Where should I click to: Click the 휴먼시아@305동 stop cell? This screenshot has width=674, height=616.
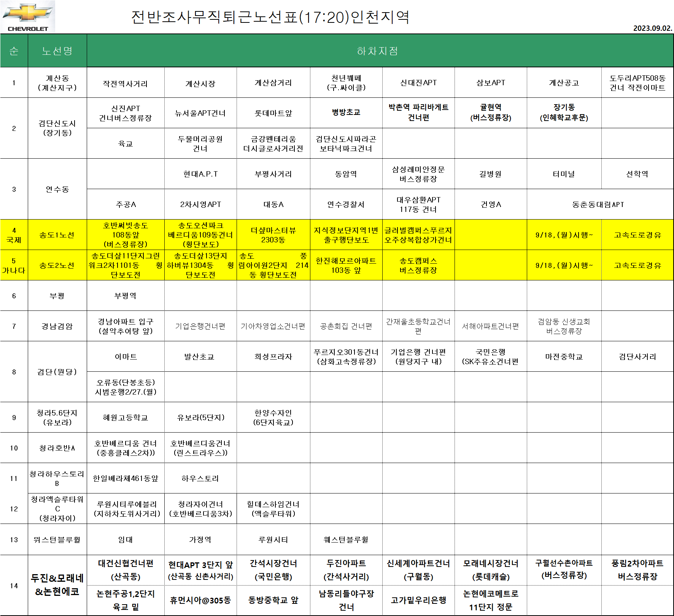click(x=200, y=600)
